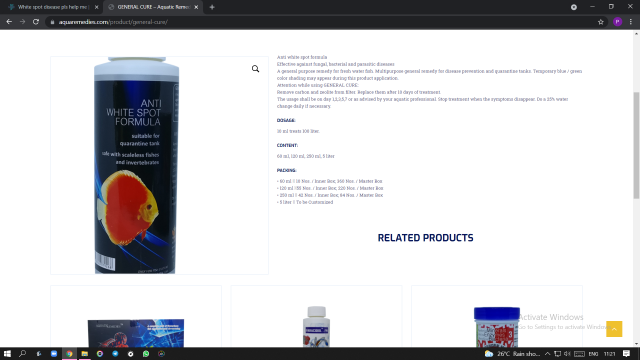Open File Explorer from the taskbar
This screenshot has width=640, height=360.
pyautogui.click(x=84, y=354)
